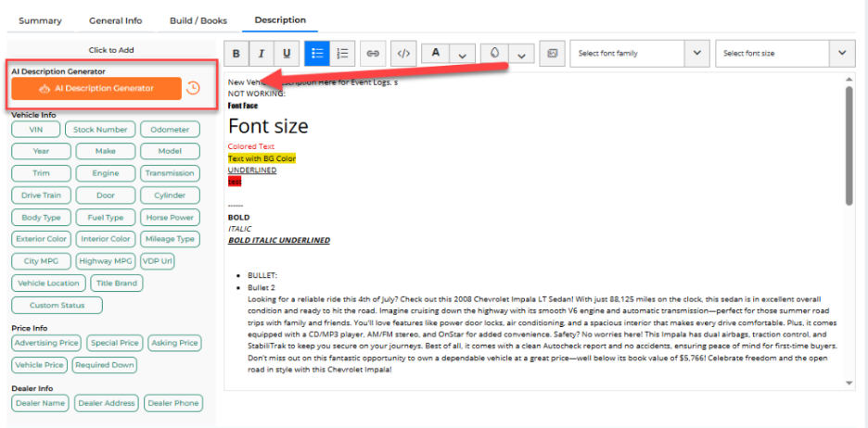Toggle bold formatting in the editor toolbar
Image resolution: width=868 pixels, height=428 pixels.
pos(236,54)
